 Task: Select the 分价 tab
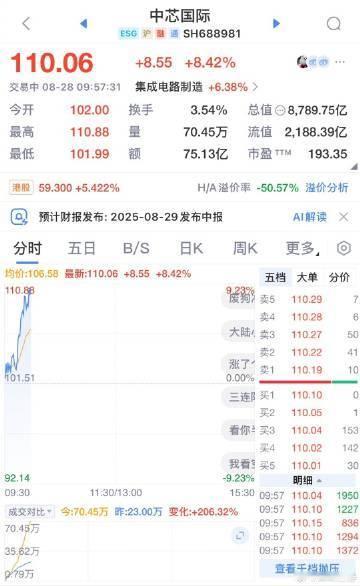339,277
